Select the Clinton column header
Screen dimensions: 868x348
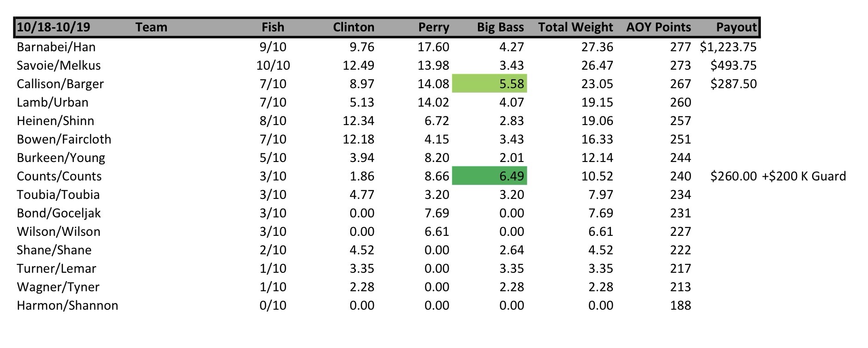(x=354, y=27)
